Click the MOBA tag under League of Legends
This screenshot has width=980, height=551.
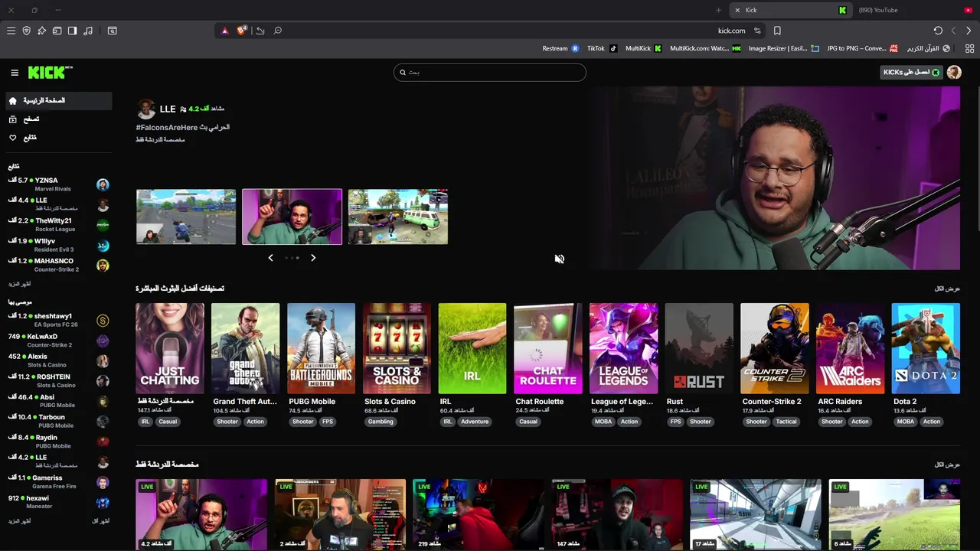point(603,422)
